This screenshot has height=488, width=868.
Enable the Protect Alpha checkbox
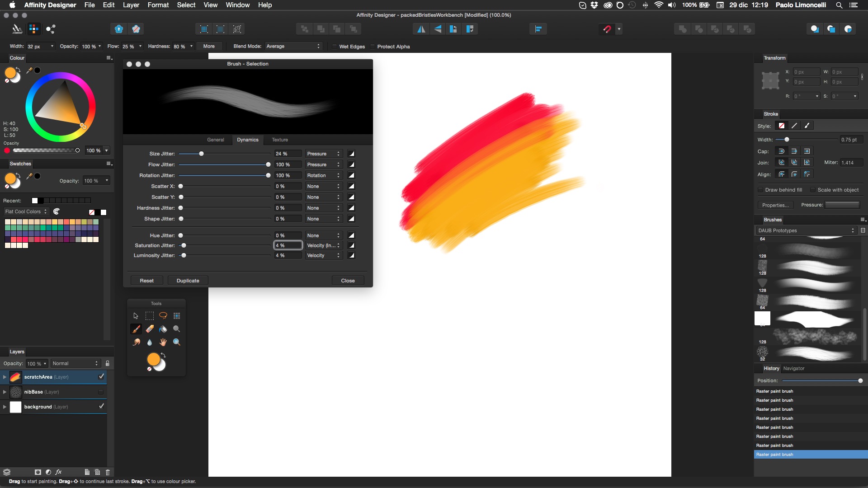click(x=373, y=47)
